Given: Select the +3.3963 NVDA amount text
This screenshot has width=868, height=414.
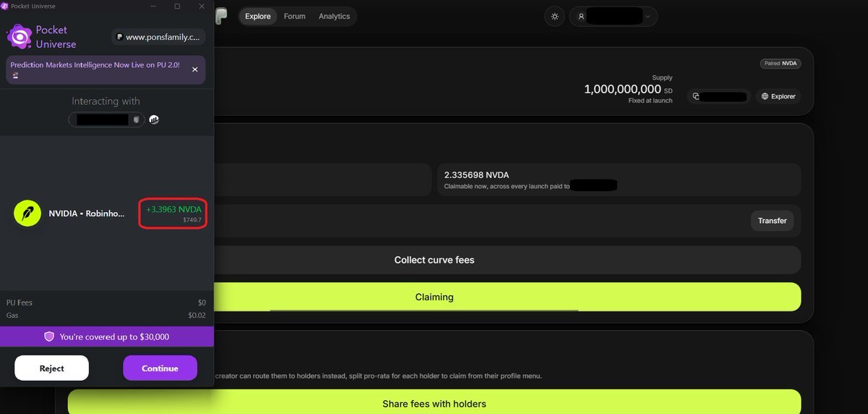Looking at the screenshot, I should 174,209.
